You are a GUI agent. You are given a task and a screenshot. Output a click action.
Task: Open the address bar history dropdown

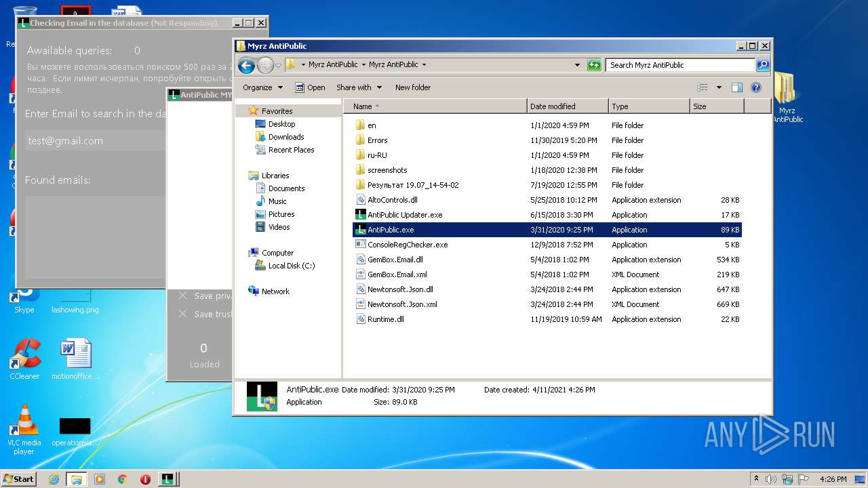pyautogui.click(x=577, y=65)
